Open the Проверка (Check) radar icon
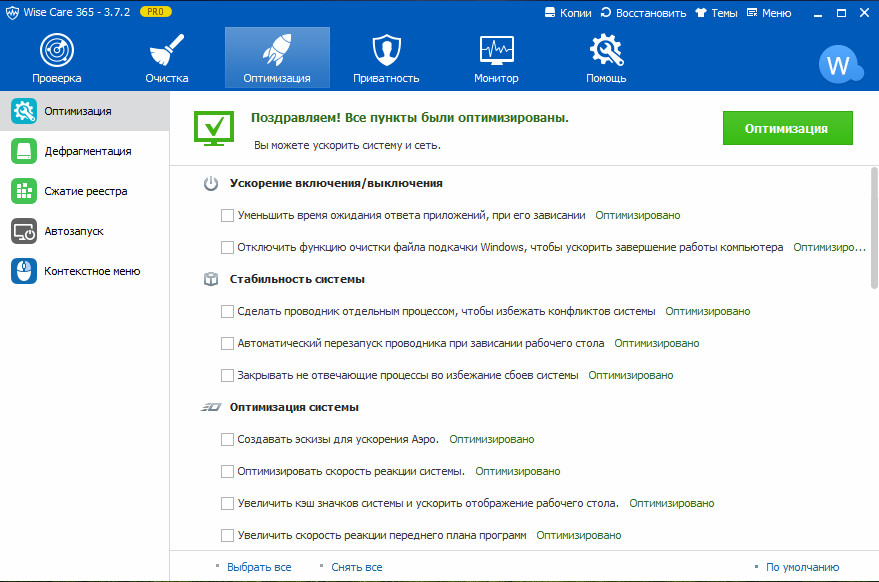 (57, 50)
